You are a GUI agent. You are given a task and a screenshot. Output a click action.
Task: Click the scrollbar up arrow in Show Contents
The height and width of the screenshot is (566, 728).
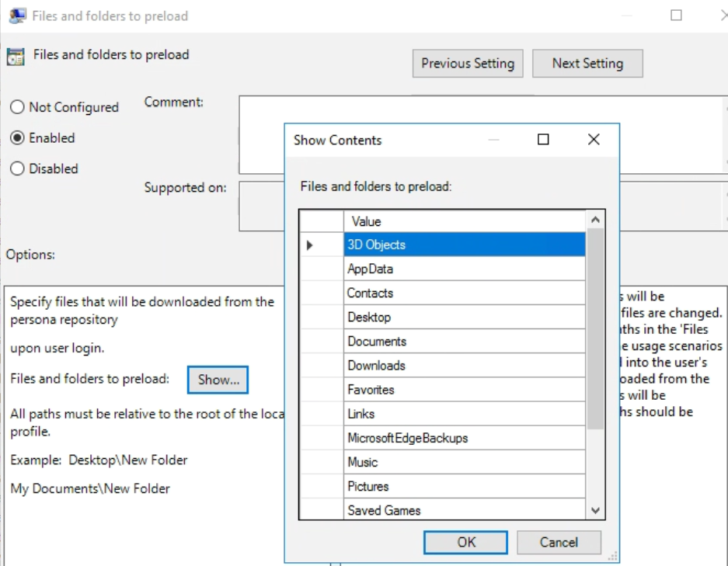coord(594,220)
